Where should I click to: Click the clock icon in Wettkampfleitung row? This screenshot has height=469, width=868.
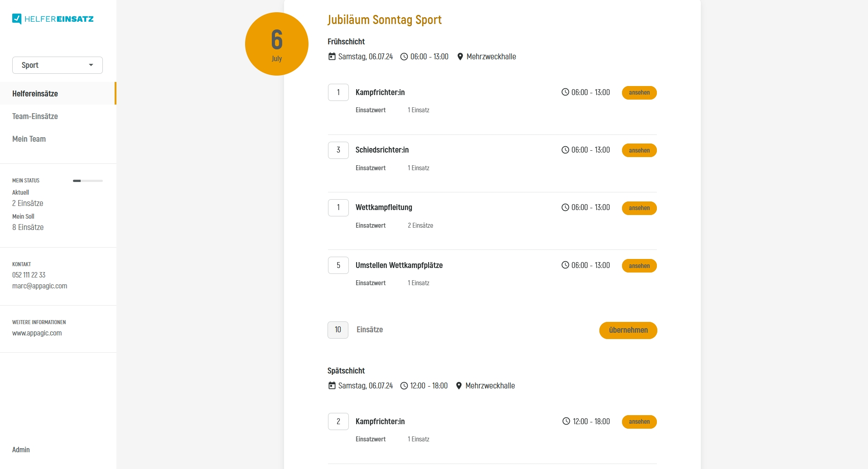pos(565,207)
